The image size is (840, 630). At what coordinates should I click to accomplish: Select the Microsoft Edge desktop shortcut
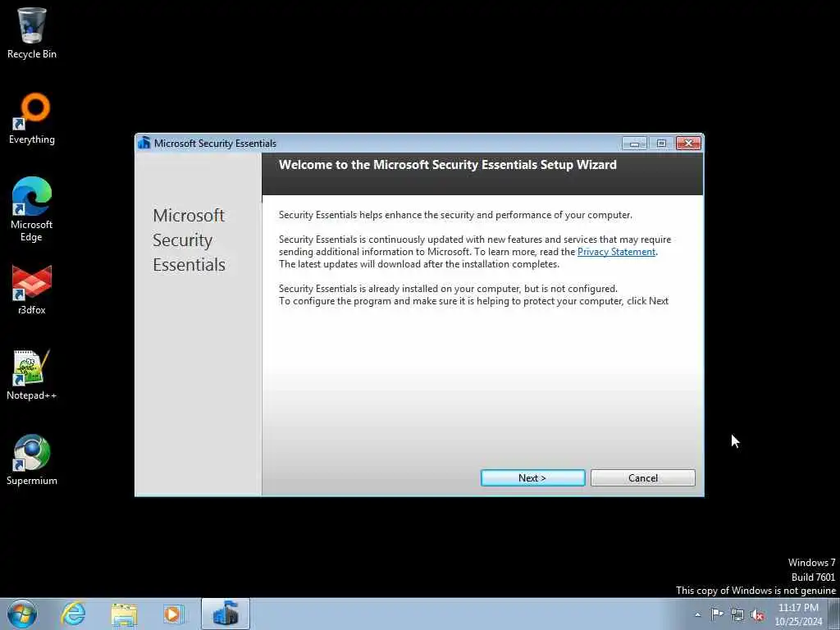click(x=32, y=209)
